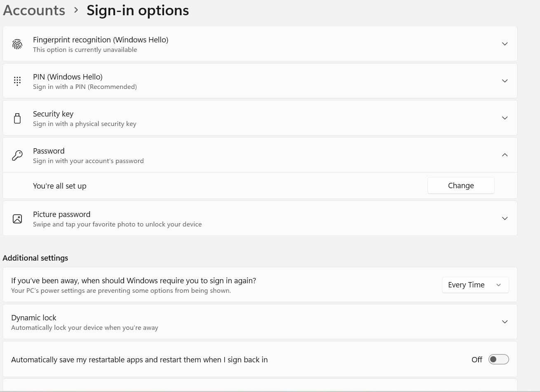Go back to Accounts breadcrumb
Viewport: 540px width, 392px height.
tap(34, 10)
